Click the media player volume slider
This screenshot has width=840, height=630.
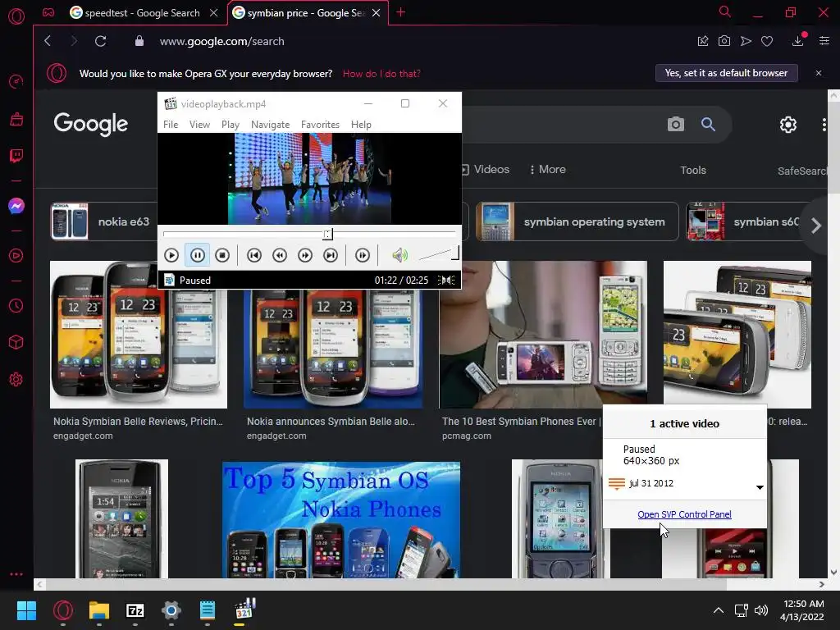(x=439, y=253)
